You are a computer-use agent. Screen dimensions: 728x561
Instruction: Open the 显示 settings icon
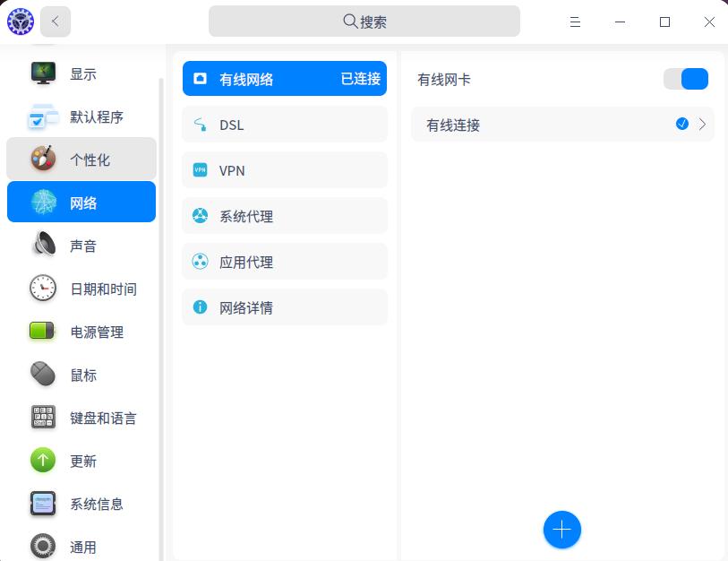[43, 73]
